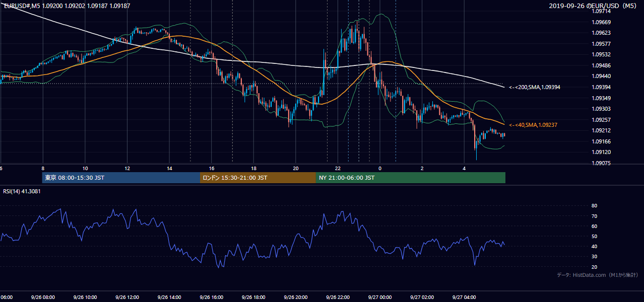The image size is (644, 302).
Task: Click price axis label 1.09257
Action: click(x=601, y=120)
